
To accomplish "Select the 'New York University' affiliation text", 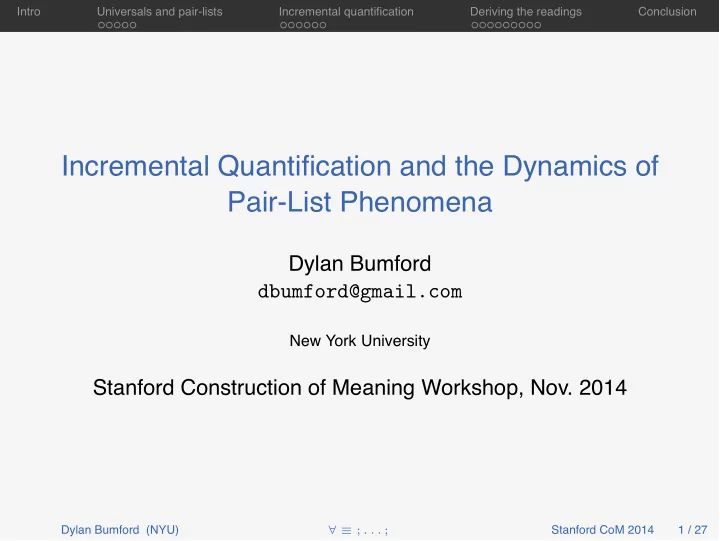I will [360, 341].
